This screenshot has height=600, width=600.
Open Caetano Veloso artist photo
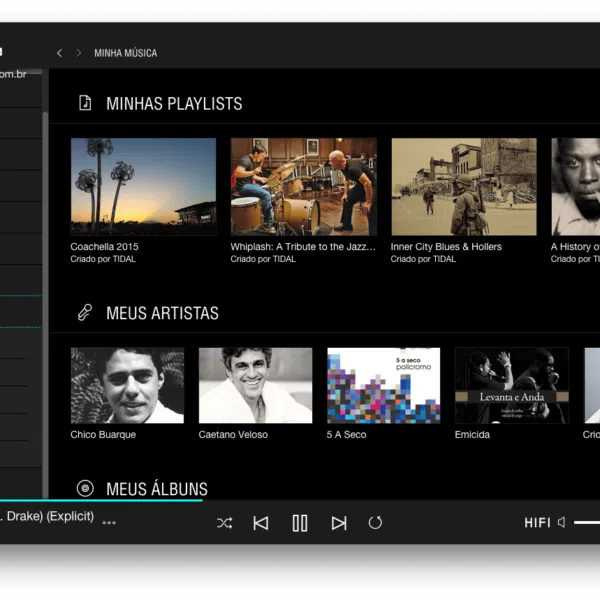pyautogui.click(x=256, y=385)
